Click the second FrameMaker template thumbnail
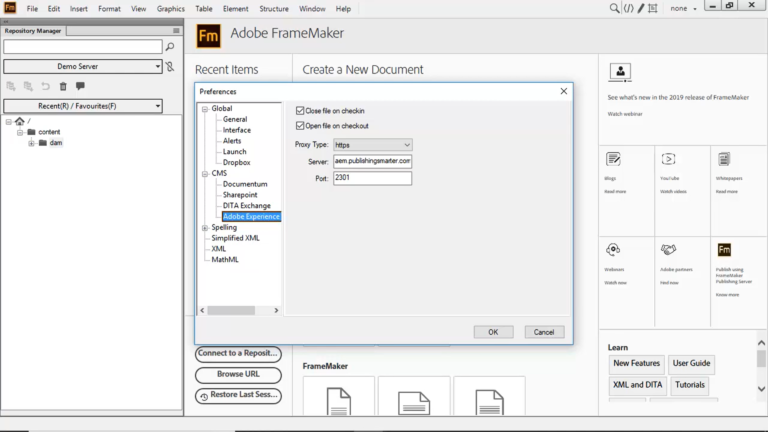 (414, 396)
